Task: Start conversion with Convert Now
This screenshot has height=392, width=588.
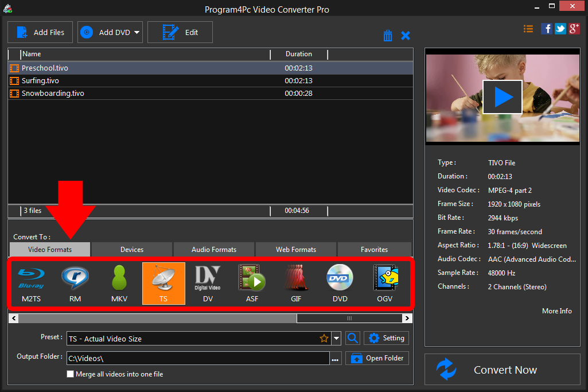Action: click(x=503, y=370)
